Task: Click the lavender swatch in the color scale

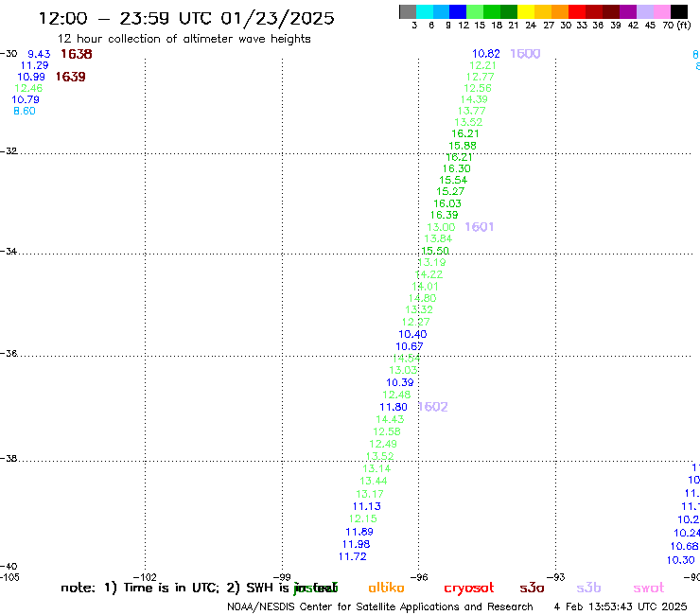Action: coord(645,11)
